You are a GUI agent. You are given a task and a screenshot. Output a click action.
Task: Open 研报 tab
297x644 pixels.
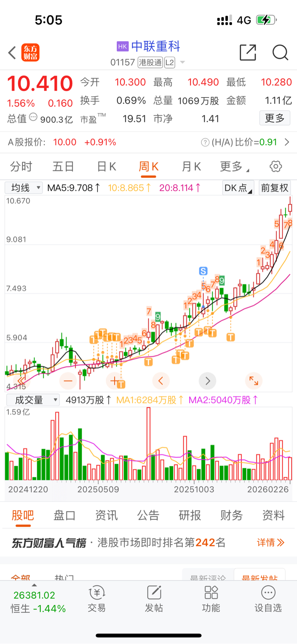[x=190, y=515]
